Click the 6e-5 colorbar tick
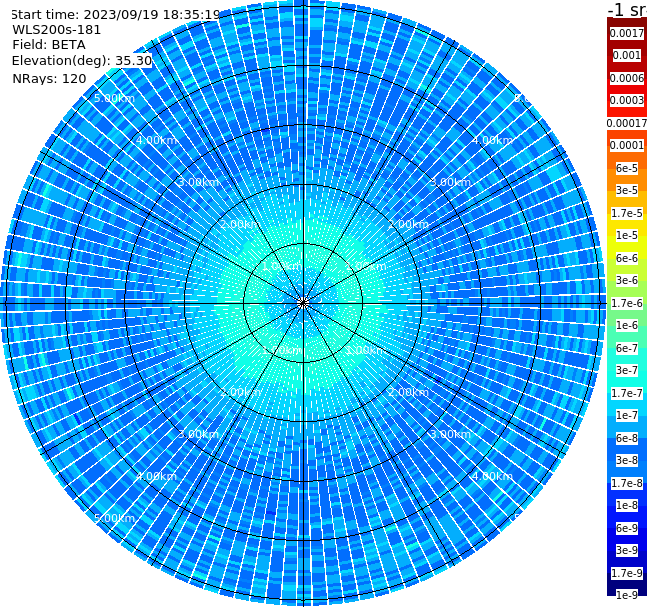 point(627,168)
